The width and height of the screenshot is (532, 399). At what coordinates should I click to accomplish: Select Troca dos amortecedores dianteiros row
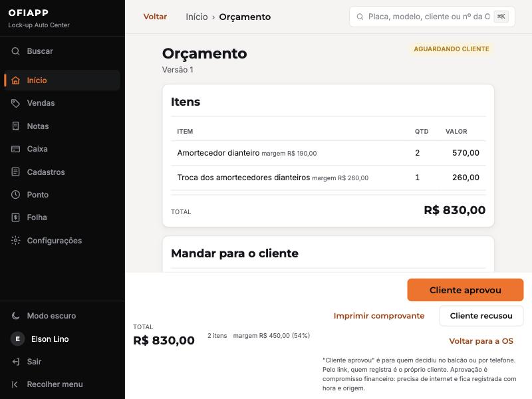click(x=328, y=178)
